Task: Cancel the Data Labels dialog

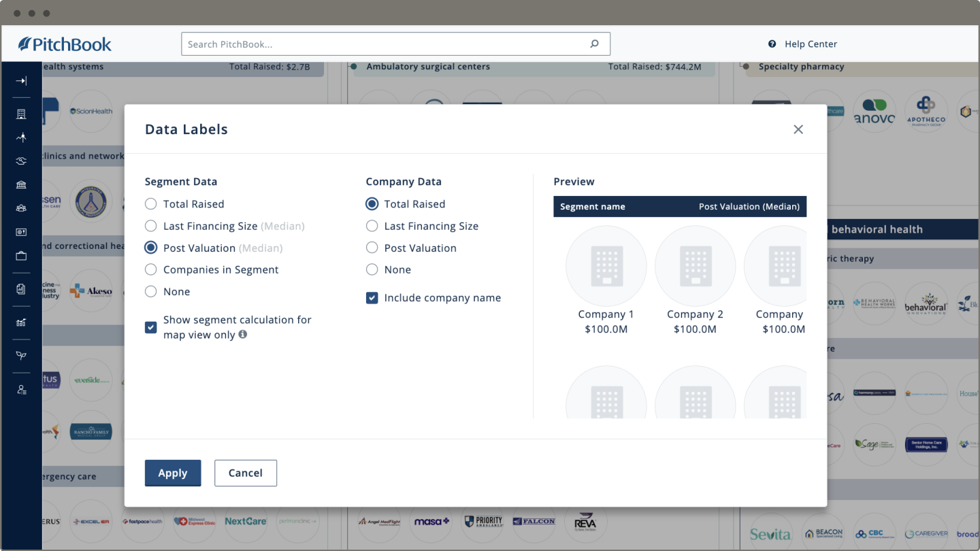Action: coord(246,473)
